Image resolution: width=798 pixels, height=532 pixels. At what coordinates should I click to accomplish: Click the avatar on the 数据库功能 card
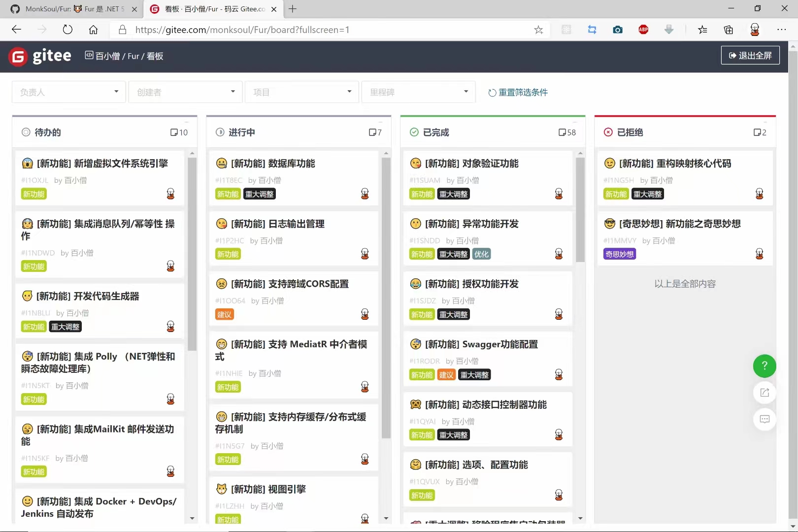coord(365,193)
